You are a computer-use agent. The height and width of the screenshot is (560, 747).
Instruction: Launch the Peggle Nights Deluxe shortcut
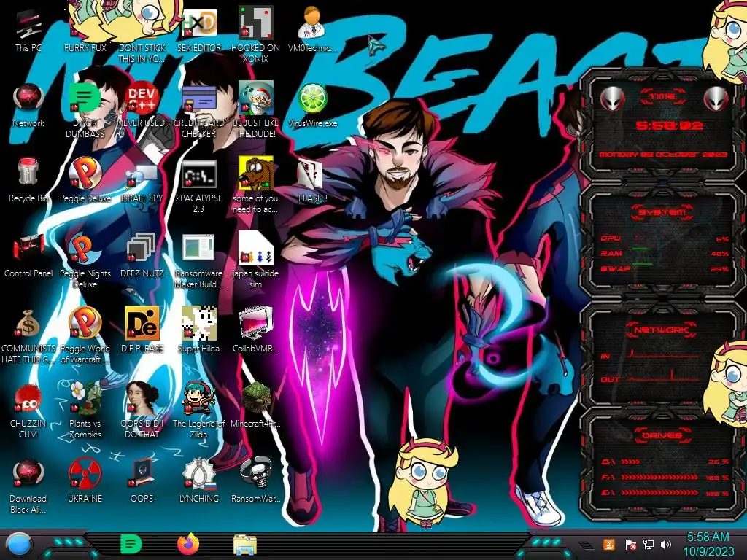pyautogui.click(x=85, y=261)
